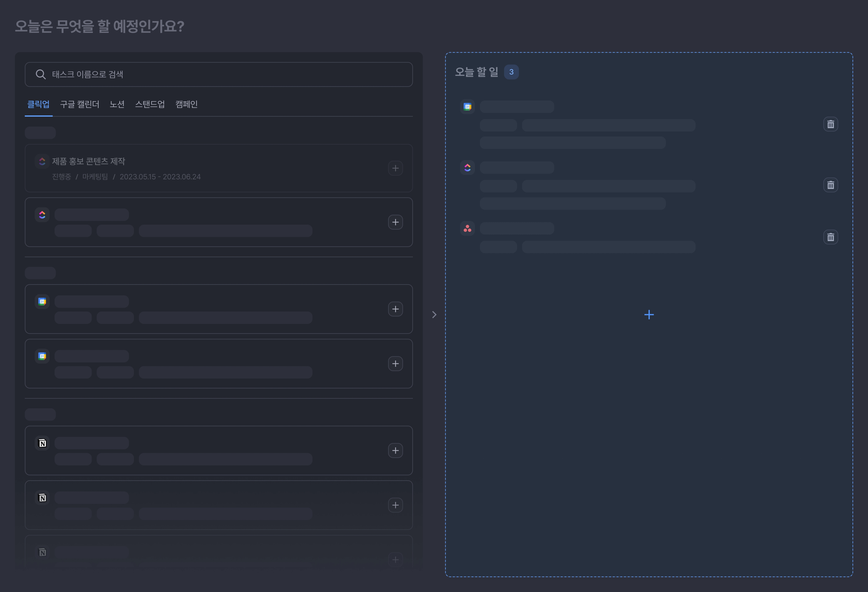Click the second Google Calendar icon in the left list
The height and width of the screenshot is (592, 868).
tap(42, 356)
